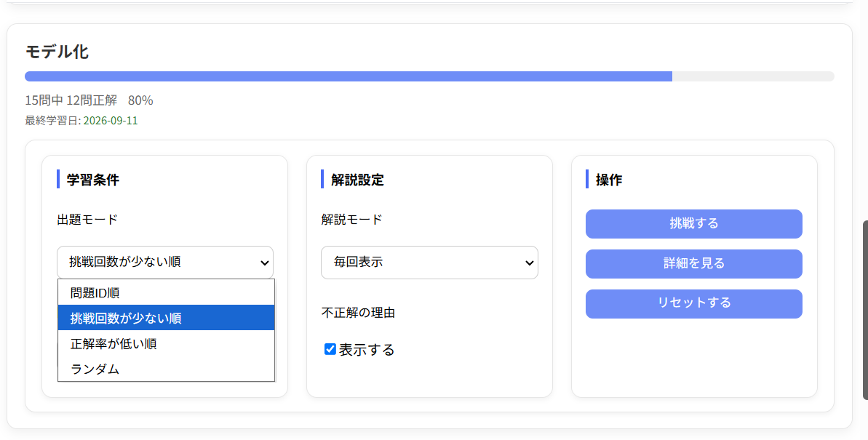This screenshot has width=868, height=440.
Task: Open the 出題モード dropdown
Action: tap(165, 263)
